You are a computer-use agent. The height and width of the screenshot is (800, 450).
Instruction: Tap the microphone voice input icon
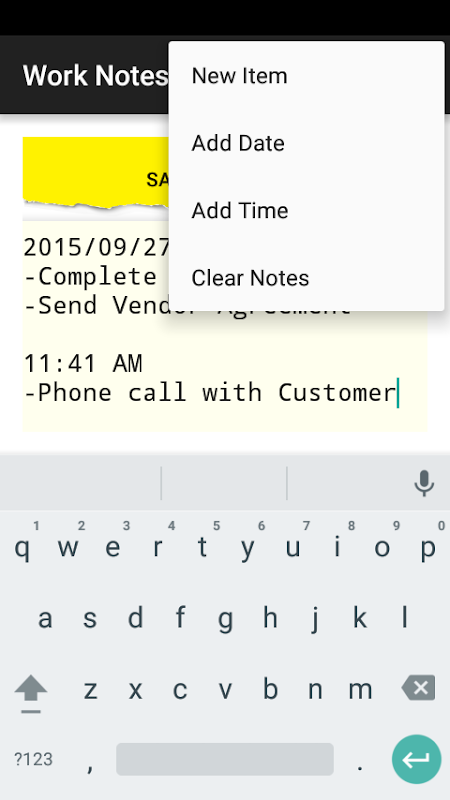pyautogui.click(x=424, y=483)
